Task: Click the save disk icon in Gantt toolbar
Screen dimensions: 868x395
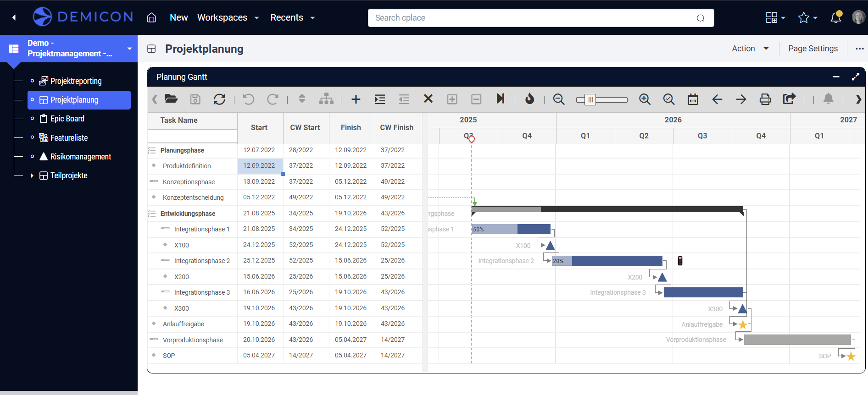Action: click(x=195, y=99)
